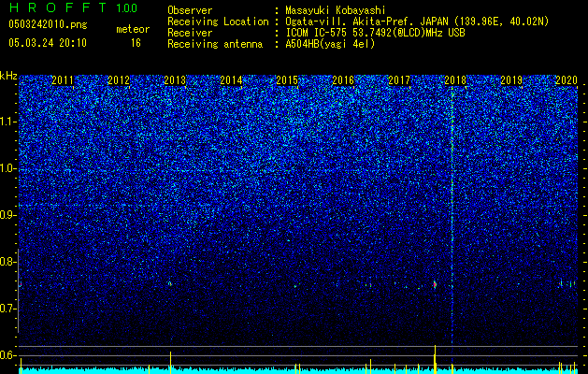588x374 pixels.
Task: Click the tallest yellow power spike before 2018
Action: click(435, 359)
